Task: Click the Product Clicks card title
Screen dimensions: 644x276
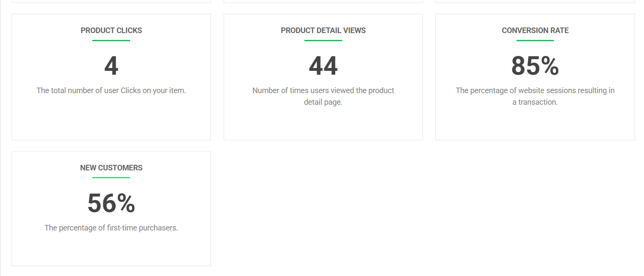Action: 111,30
